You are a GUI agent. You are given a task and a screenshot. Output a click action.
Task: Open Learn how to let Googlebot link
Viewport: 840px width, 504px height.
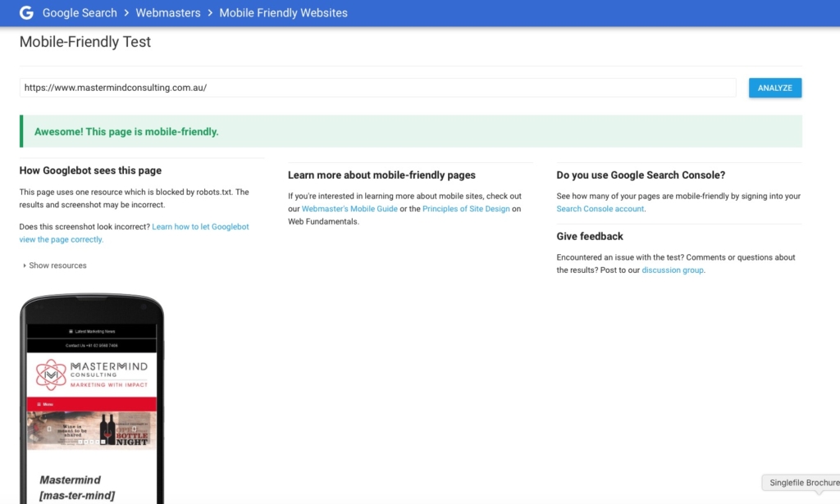(x=200, y=226)
